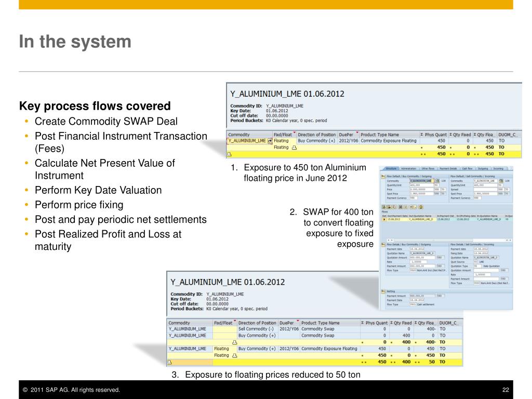
Task: Switch to the Incoming tab
Action: tap(498, 168)
